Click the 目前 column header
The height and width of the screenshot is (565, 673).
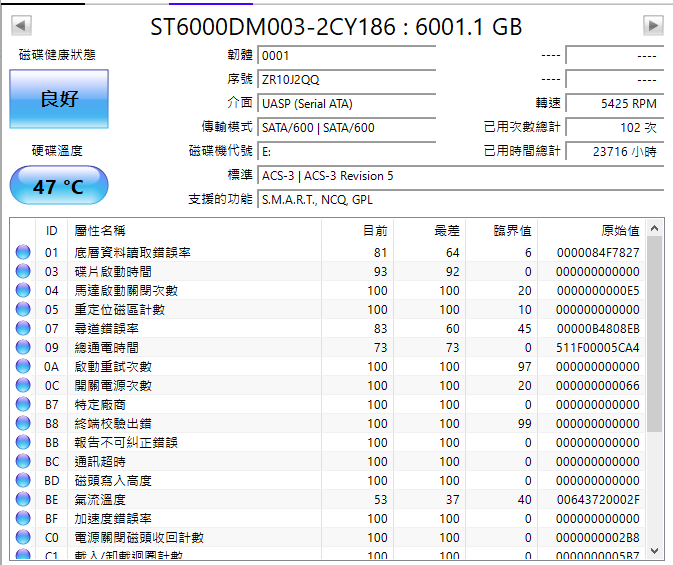click(358, 231)
